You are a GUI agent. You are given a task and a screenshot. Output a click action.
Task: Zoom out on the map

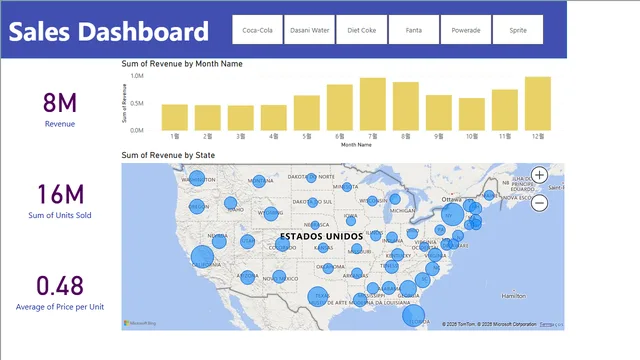coord(539,203)
